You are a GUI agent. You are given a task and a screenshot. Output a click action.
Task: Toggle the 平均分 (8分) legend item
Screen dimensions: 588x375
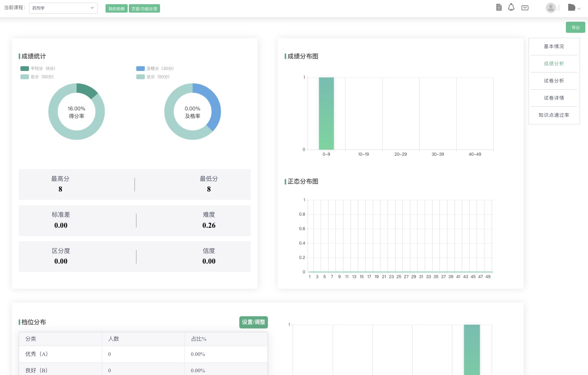point(38,68)
